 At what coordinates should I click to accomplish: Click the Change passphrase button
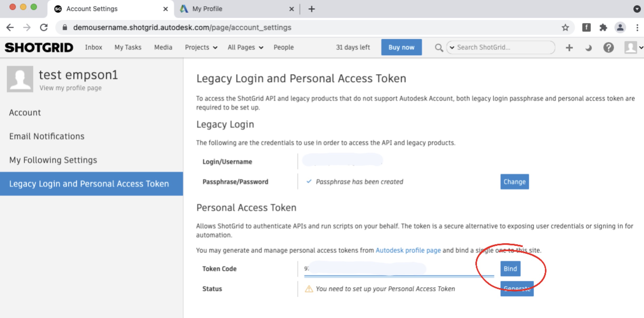[514, 182]
